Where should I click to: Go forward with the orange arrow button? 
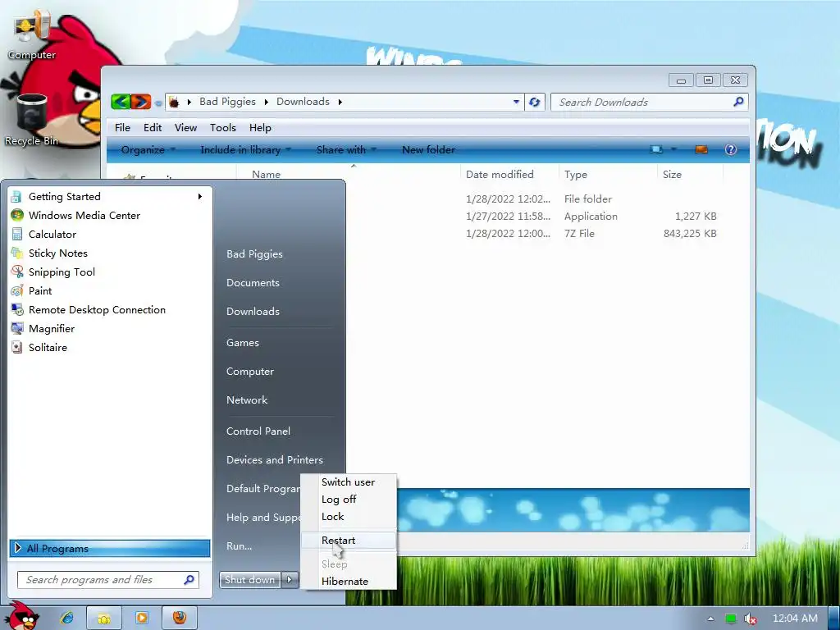[141, 101]
